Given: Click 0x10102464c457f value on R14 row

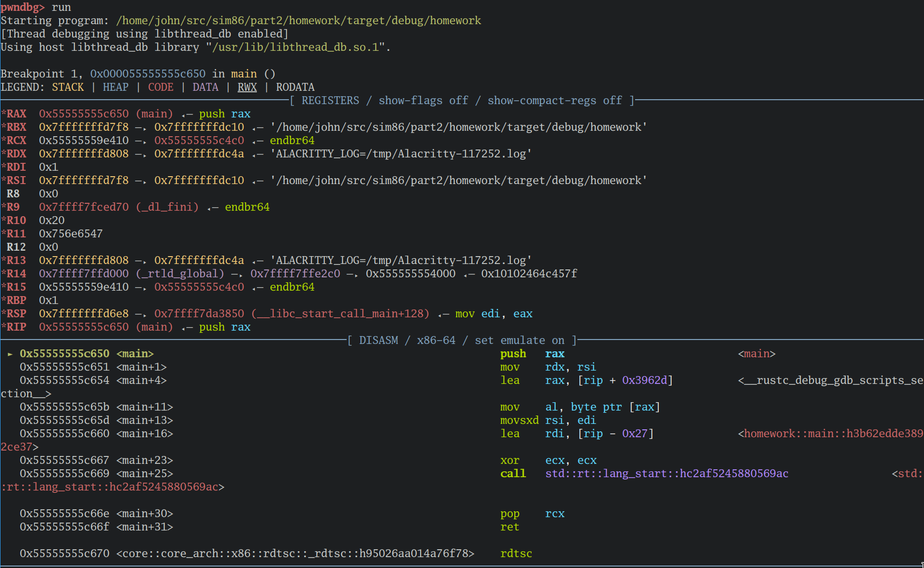Looking at the screenshot, I should point(529,273).
